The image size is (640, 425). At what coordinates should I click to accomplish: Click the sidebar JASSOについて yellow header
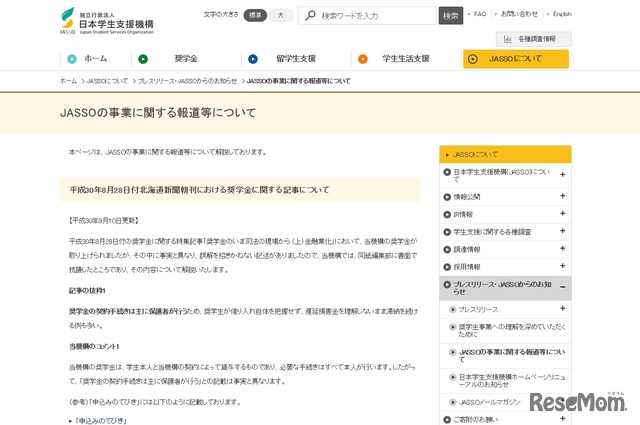tap(505, 154)
